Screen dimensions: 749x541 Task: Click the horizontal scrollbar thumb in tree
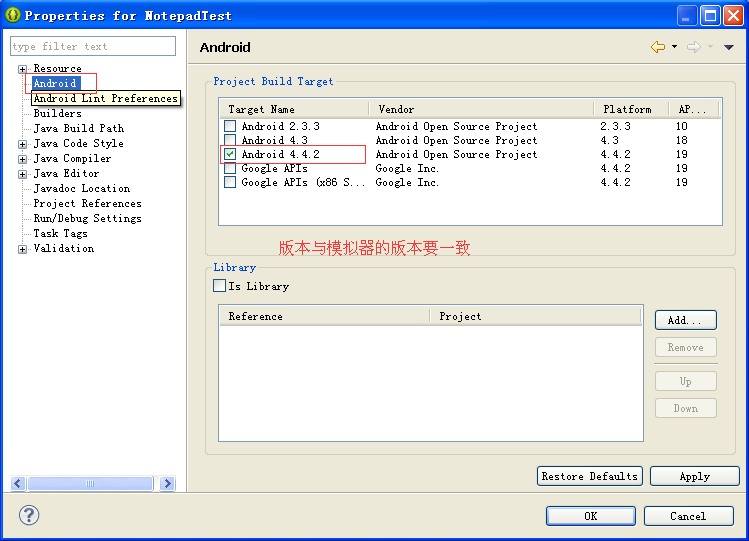(90, 483)
